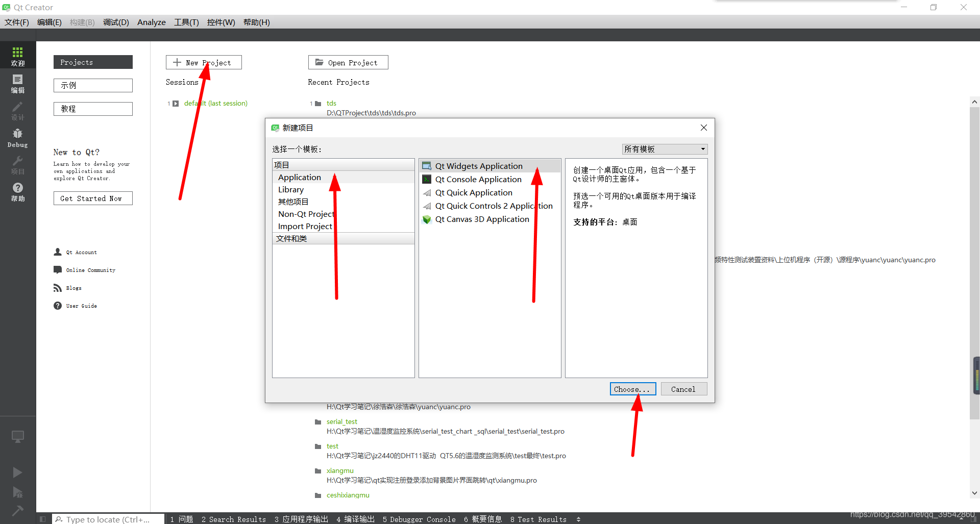Click the Build hammer icon
The width and height of the screenshot is (980, 524).
pos(17,510)
